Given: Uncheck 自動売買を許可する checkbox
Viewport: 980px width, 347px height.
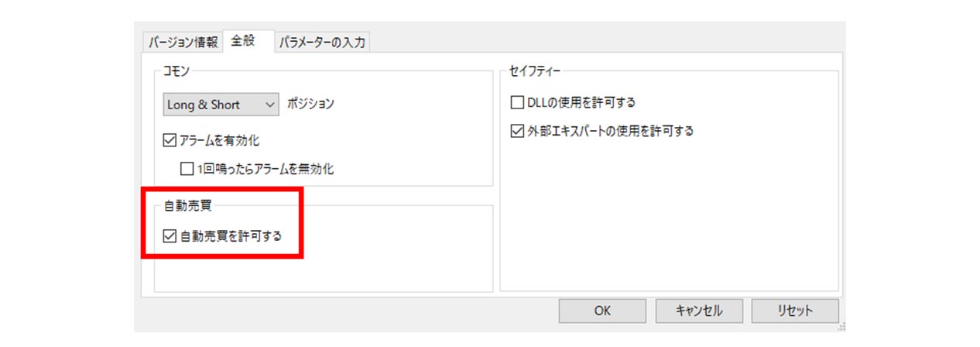Looking at the screenshot, I should (170, 235).
